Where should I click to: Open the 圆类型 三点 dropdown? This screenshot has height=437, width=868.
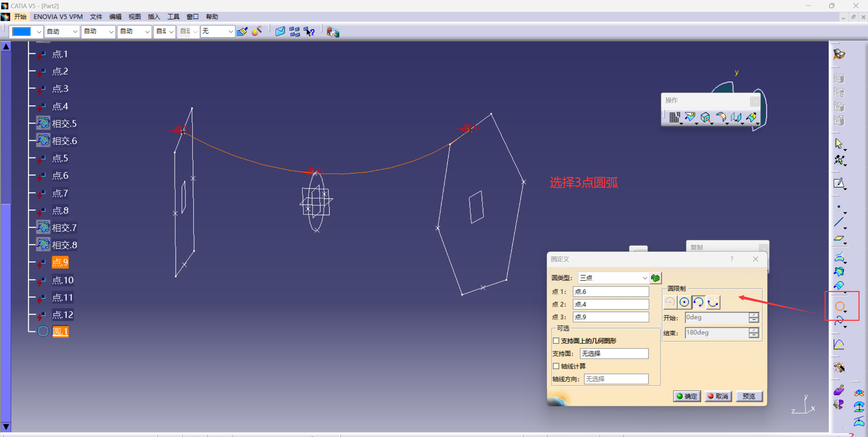pyautogui.click(x=613, y=278)
